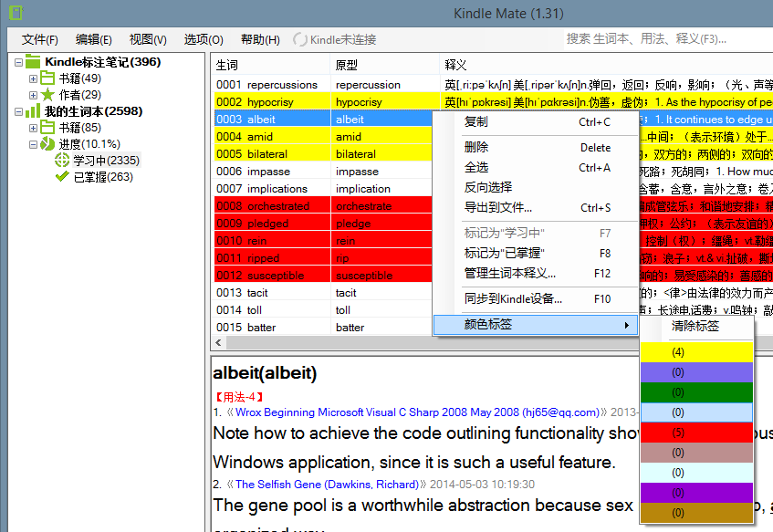Click the Kindle未连接 connection status icon
The image size is (773, 532).
point(299,39)
